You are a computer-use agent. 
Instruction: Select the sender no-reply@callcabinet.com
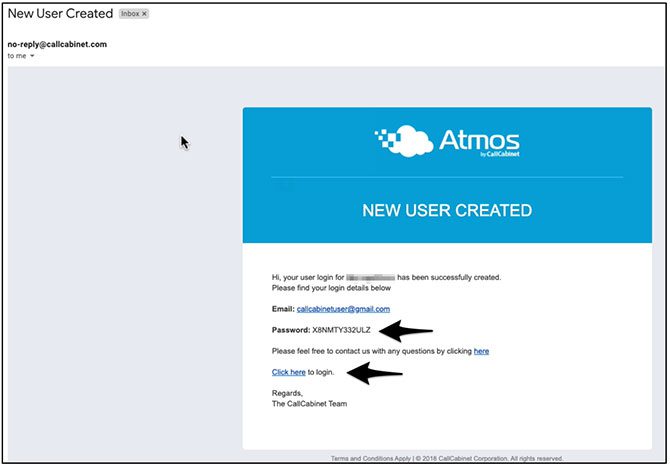click(x=57, y=44)
